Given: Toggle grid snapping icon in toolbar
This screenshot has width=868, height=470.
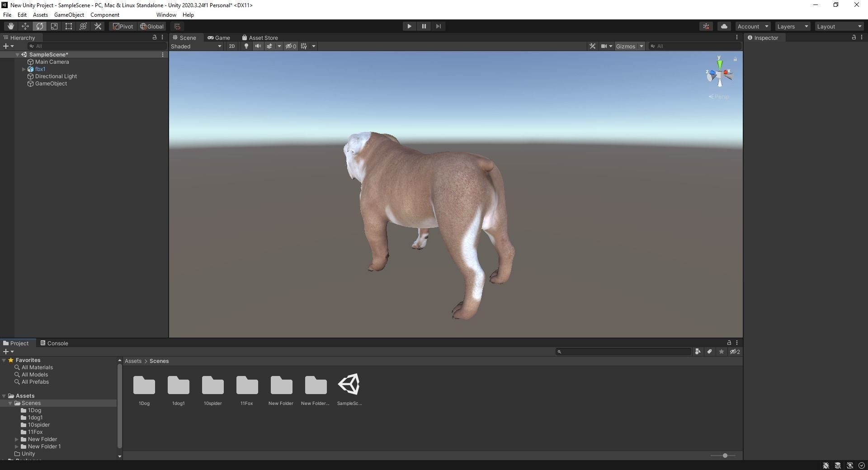Looking at the screenshot, I should pos(177,26).
